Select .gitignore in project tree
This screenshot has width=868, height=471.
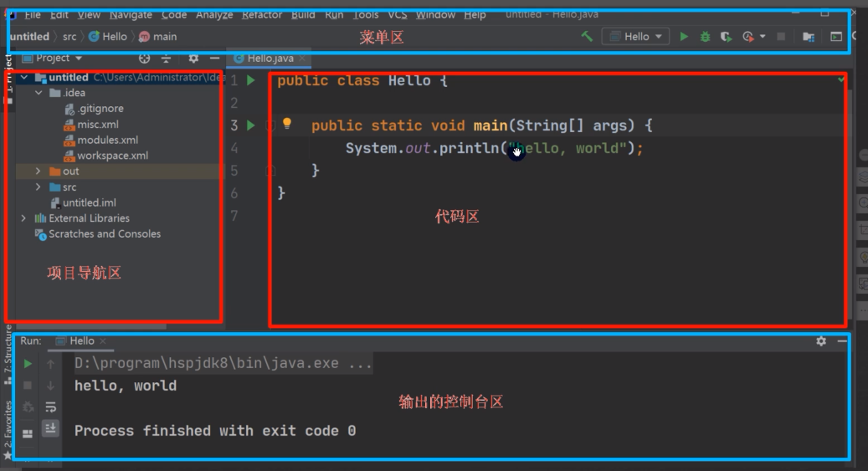[94, 109]
